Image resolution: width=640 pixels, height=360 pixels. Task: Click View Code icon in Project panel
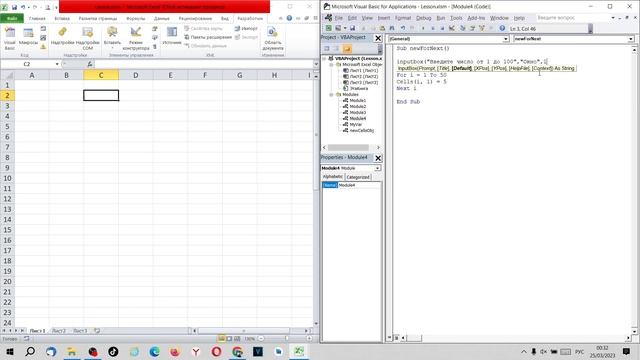click(327, 49)
